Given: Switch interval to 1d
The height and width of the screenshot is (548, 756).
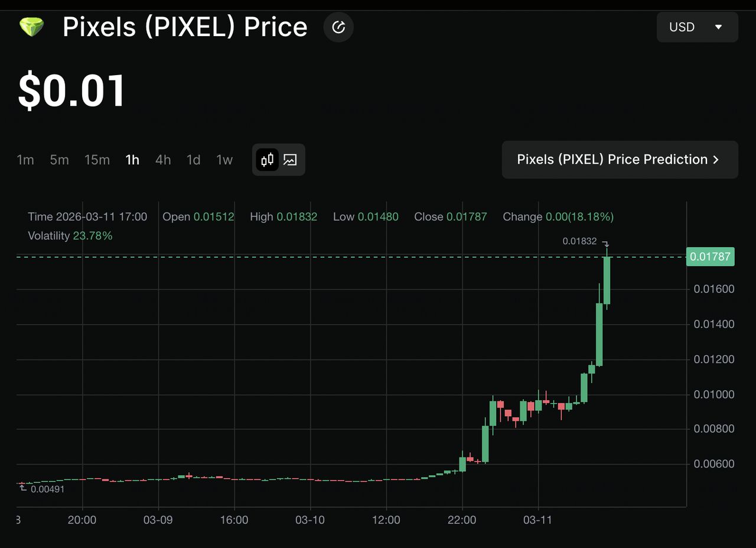Looking at the screenshot, I should point(193,160).
